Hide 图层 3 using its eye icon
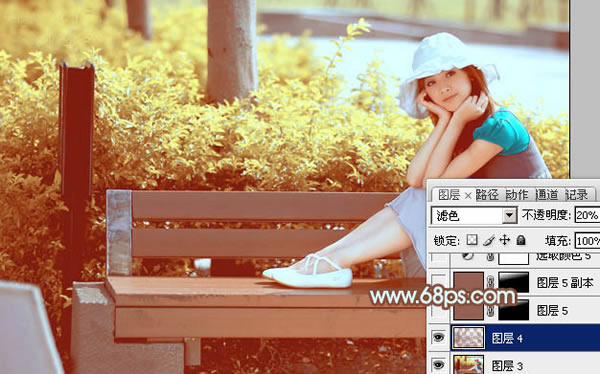The height and width of the screenshot is (374, 600). [438, 364]
